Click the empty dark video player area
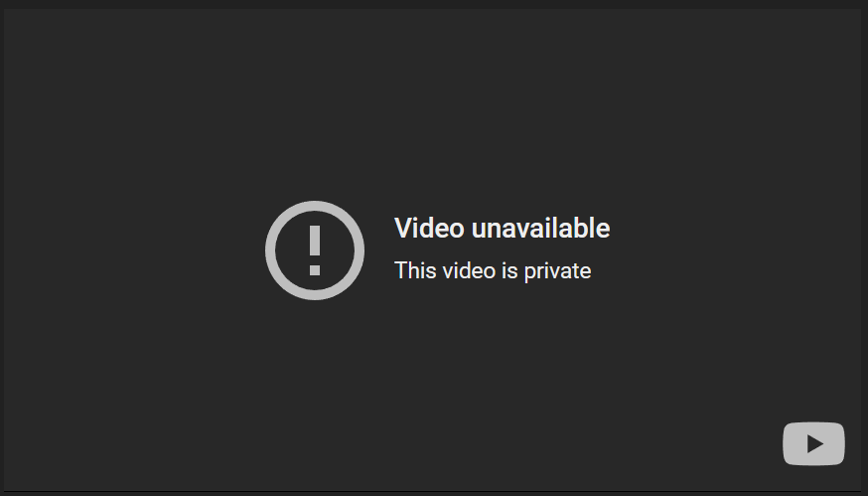The height and width of the screenshot is (496, 868). tap(434, 111)
